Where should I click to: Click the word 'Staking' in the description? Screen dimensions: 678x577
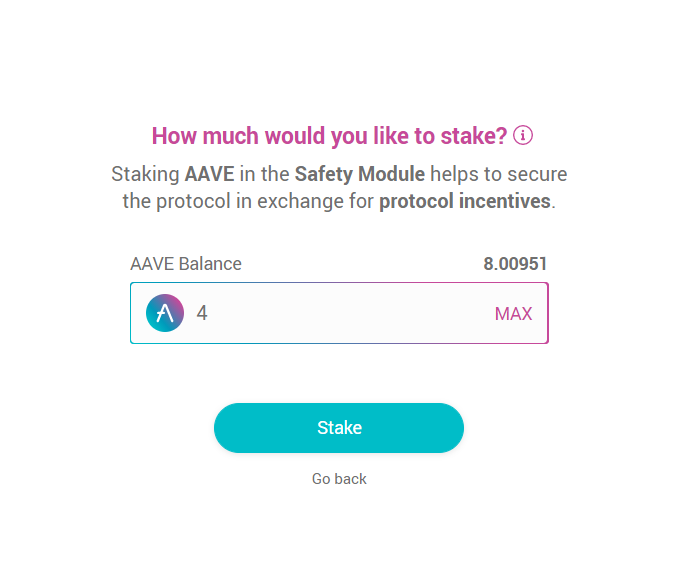click(145, 174)
